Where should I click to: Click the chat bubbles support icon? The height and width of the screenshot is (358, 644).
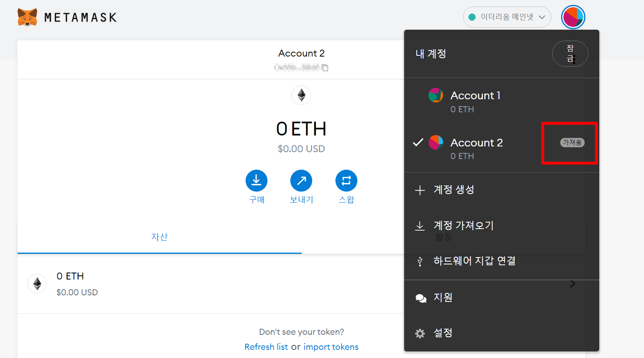(421, 298)
